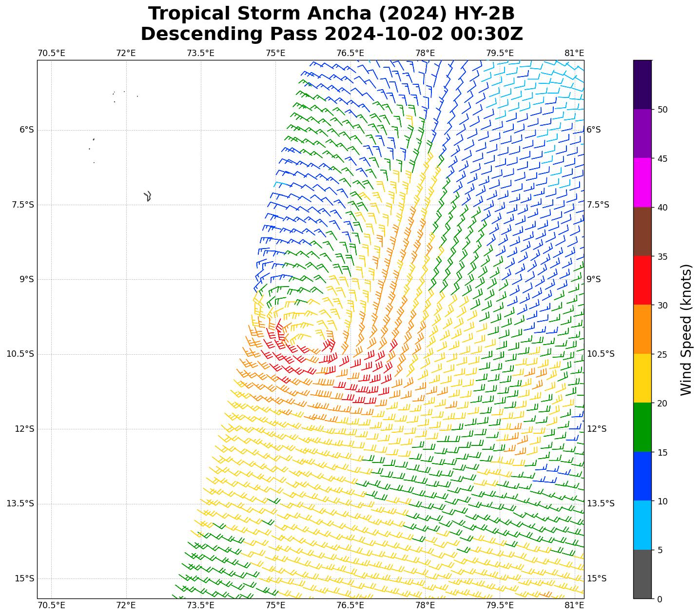Screen dimensions: 700x616
Task: Click the '75°E' label on the top axis
Action: [275, 53]
